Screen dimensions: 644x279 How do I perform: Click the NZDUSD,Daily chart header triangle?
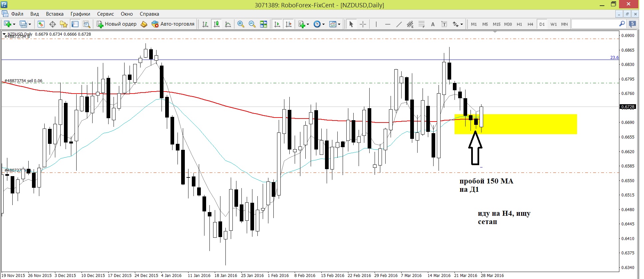pyautogui.click(x=4, y=34)
